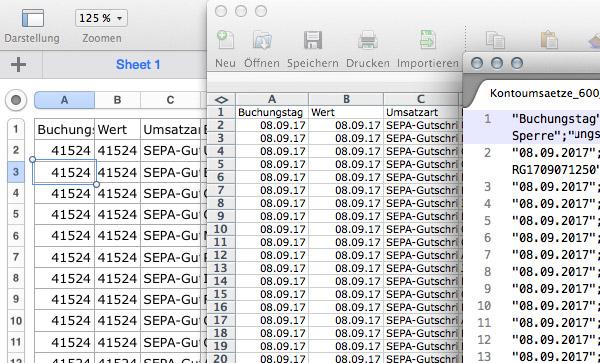Select Numbers cell Buchungstag in row 1
Viewport: 600px width, 363px height.
(x=65, y=129)
